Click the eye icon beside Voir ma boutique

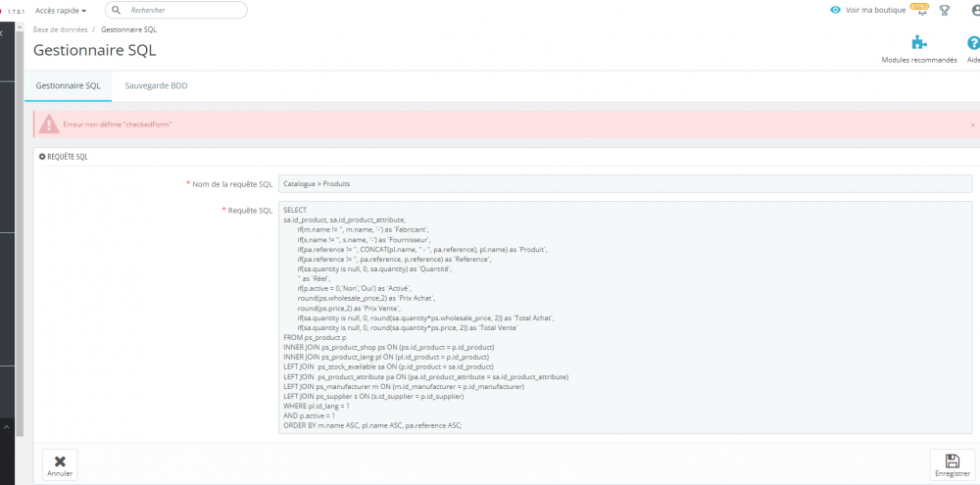pyautogui.click(x=836, y=10)
